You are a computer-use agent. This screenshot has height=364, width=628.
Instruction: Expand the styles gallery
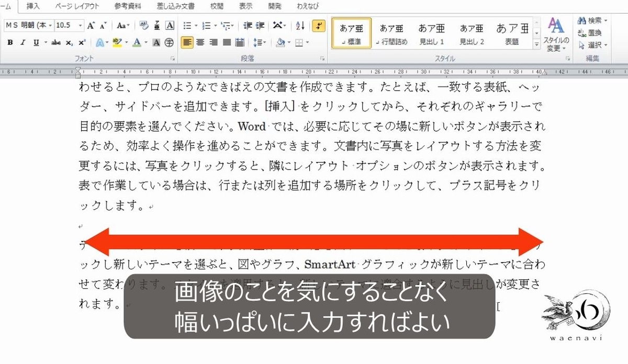coord(537,45)
